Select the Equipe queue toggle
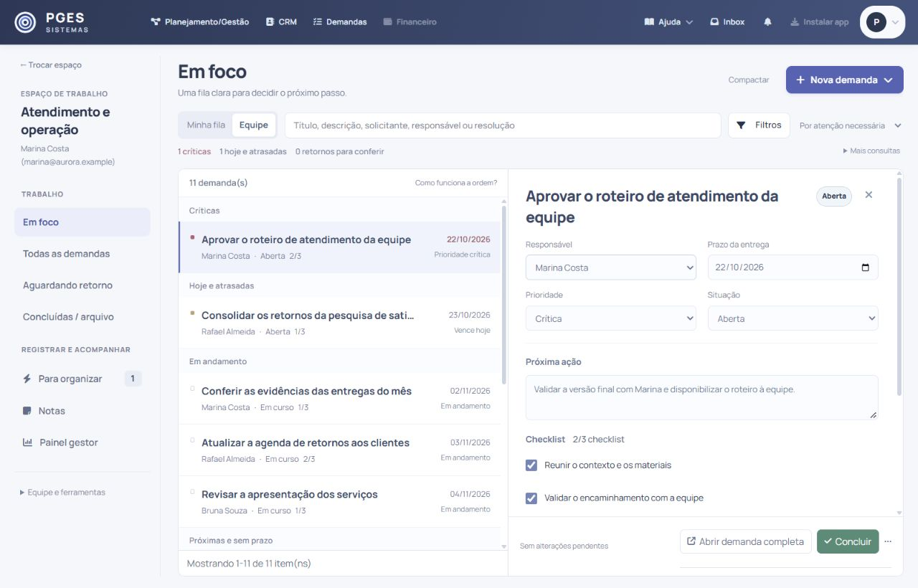 click(254, 125)
